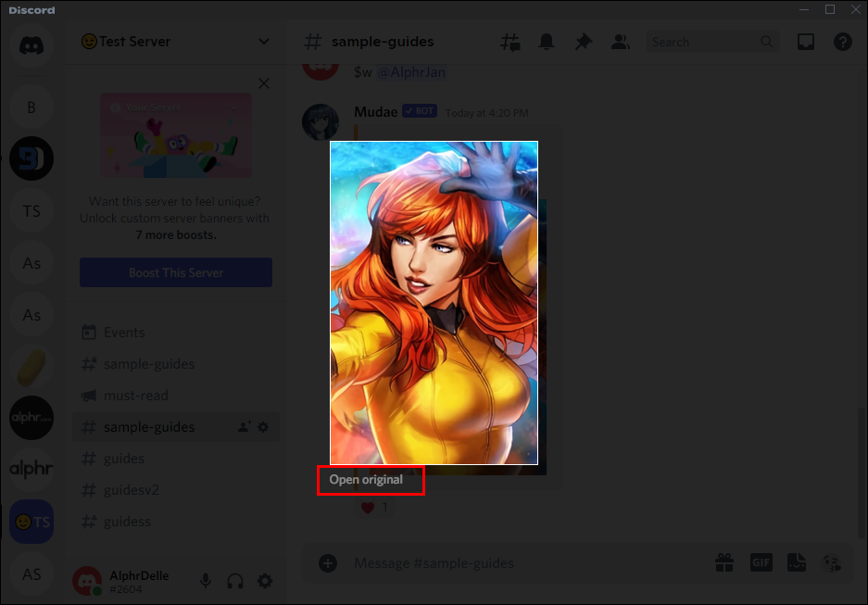Open user settings gear next to AlphrDelle

(x=265, y=581)
